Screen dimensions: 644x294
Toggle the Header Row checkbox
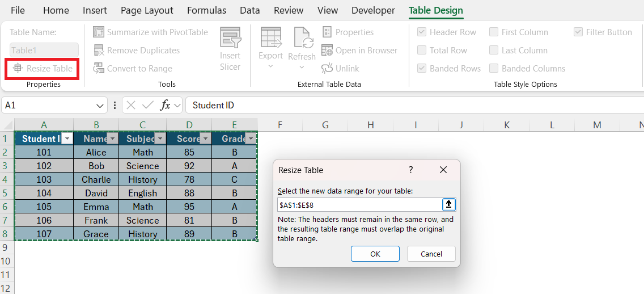coord(421,32)
